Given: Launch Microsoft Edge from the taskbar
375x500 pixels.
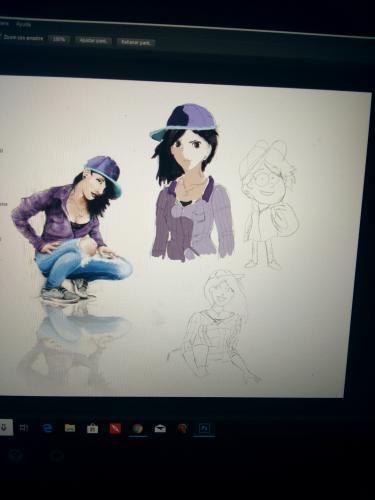Looking at the screenshot, I should pyautogui.click(x=47, y=428).
